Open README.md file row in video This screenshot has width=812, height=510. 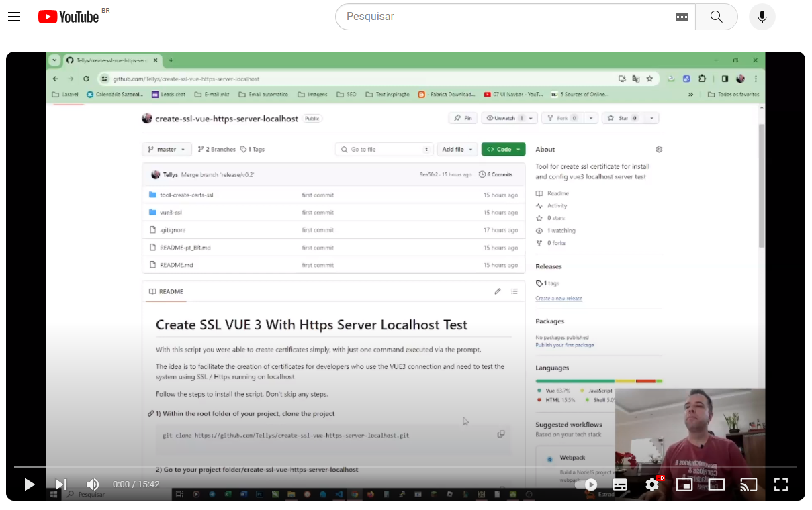pos(334,265)
